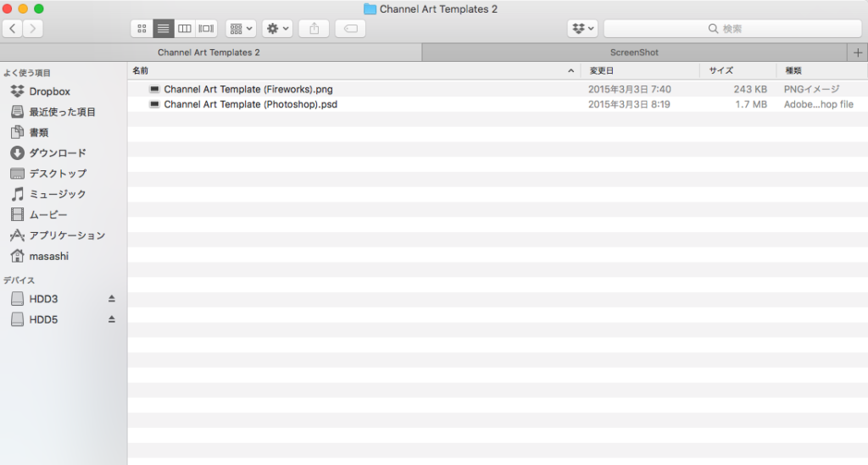Switch to column view mode
Image resolution: width=868 pixels, height=465 pixels.
pos(184,29)
